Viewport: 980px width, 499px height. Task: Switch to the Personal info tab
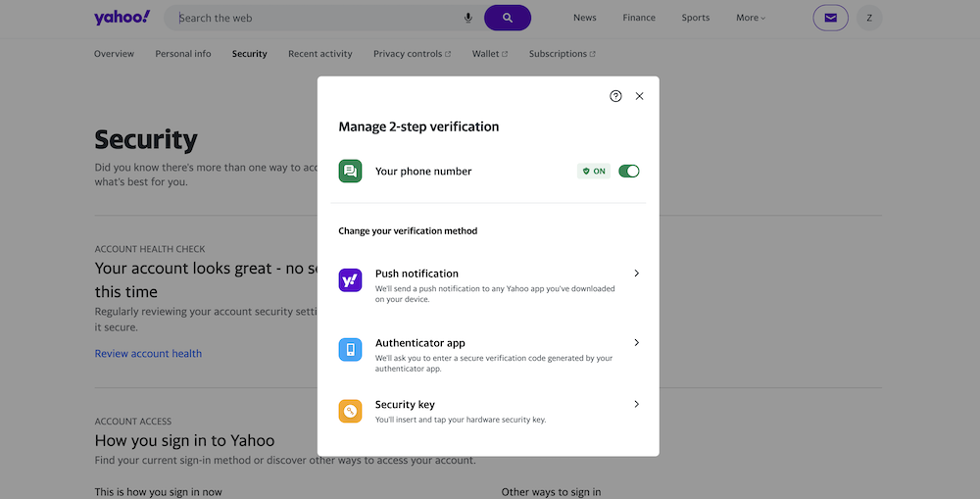pyautogui.click(x=183, y=54)
